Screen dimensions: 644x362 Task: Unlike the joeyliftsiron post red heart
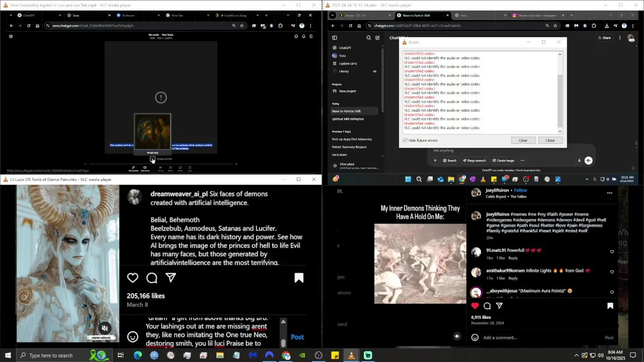point(475,306)
